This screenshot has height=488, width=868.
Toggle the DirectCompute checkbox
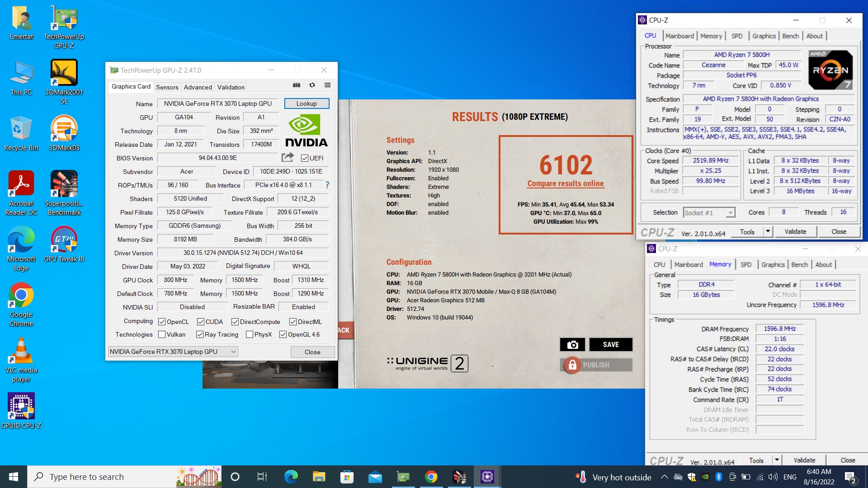(x=235, y=322)
